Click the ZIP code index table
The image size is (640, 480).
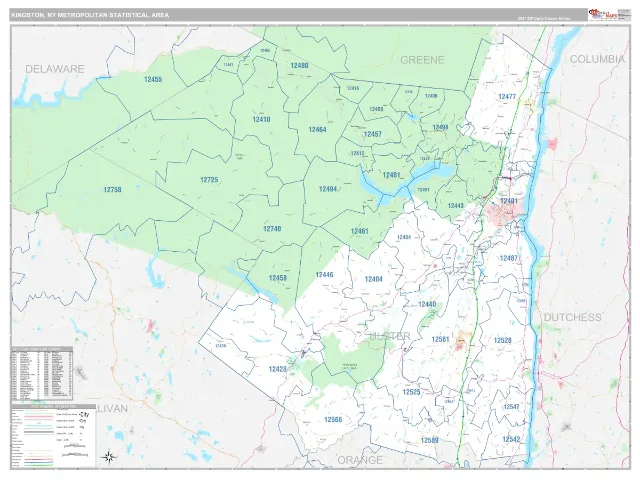pyautogui.click(x=42, y=373)
